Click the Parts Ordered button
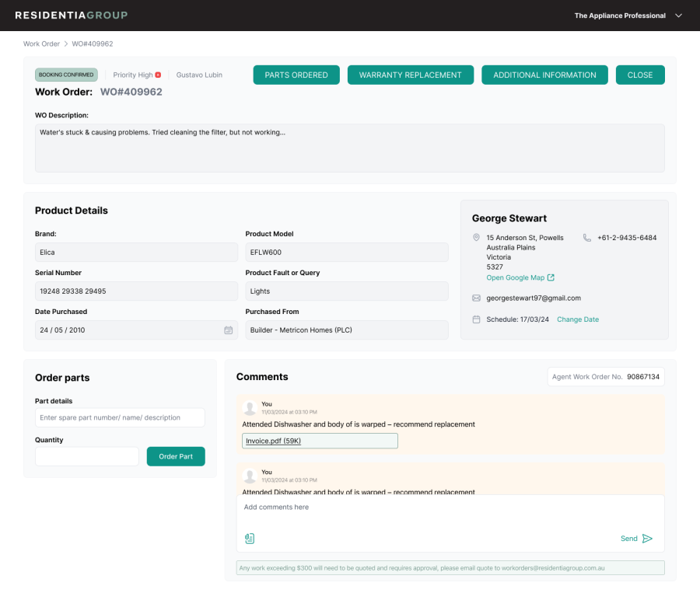The width and height of the screenshot is (700, 593). pos(296,75)
